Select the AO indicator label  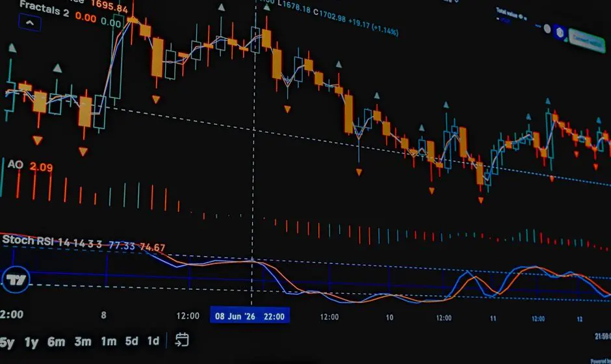[16, 164]
